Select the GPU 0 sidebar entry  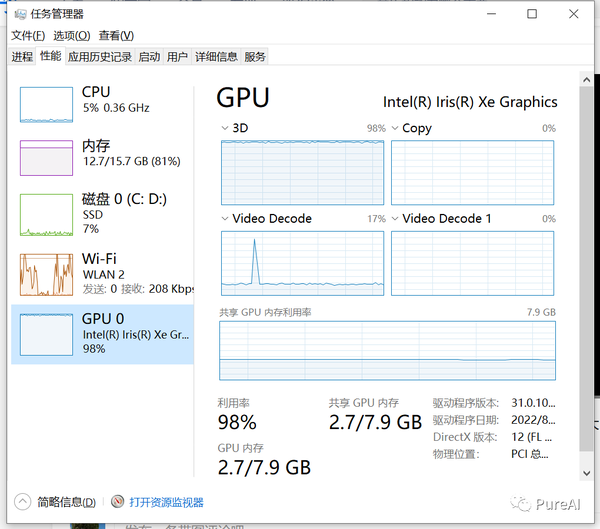coord(102,334)
